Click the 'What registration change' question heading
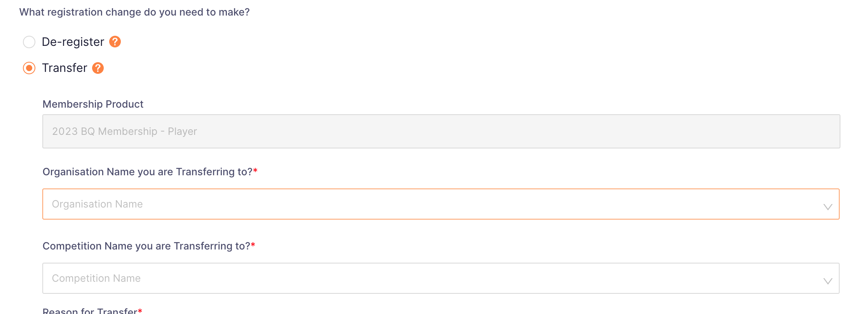The width and height of the screenshot is (868, 314). coord(134,12)
